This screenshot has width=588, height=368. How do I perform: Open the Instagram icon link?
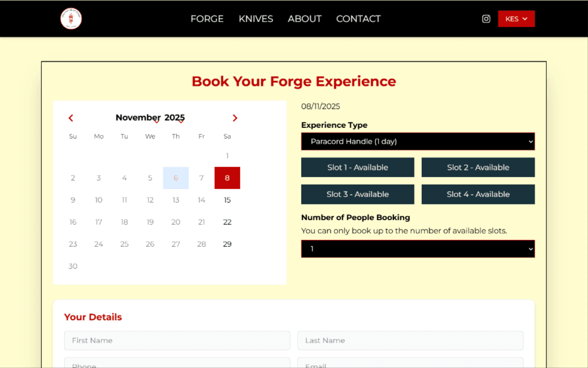(x=486, y=19)
